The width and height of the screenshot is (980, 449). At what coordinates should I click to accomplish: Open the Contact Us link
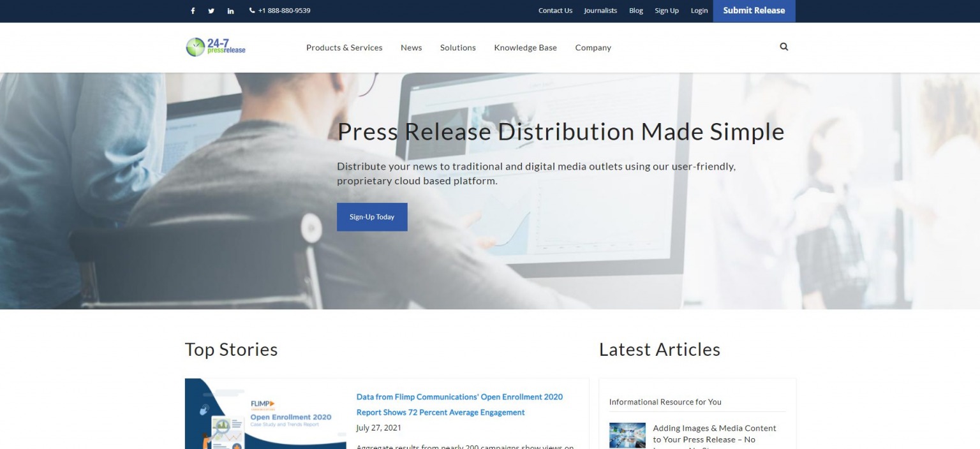pos(555,10)
